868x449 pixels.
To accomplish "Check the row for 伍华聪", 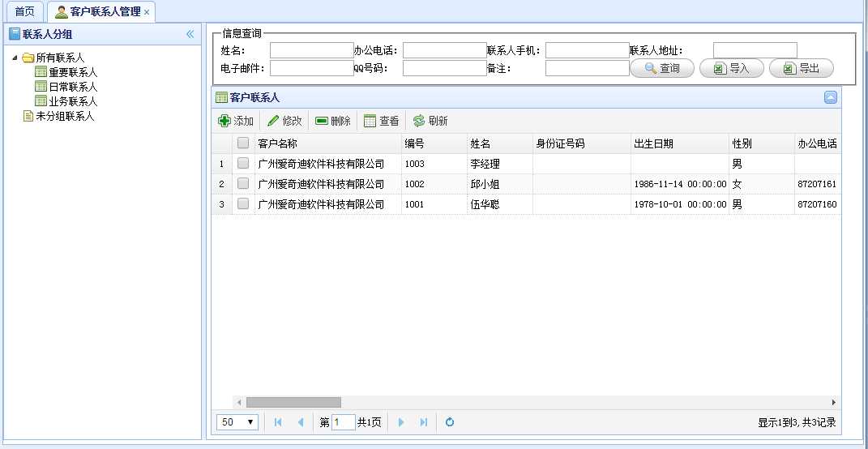I will (x=243, y=203).
